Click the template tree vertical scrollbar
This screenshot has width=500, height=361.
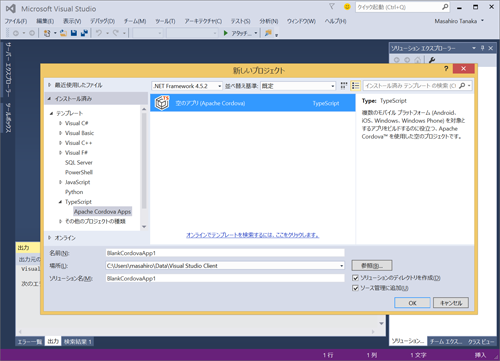click(144, 160)
